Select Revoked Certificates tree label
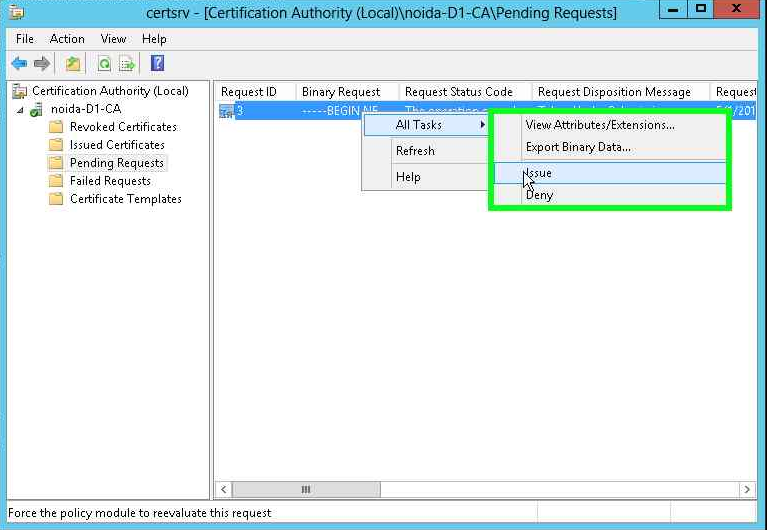Screen dimensions: 767x530 point(123,127)
